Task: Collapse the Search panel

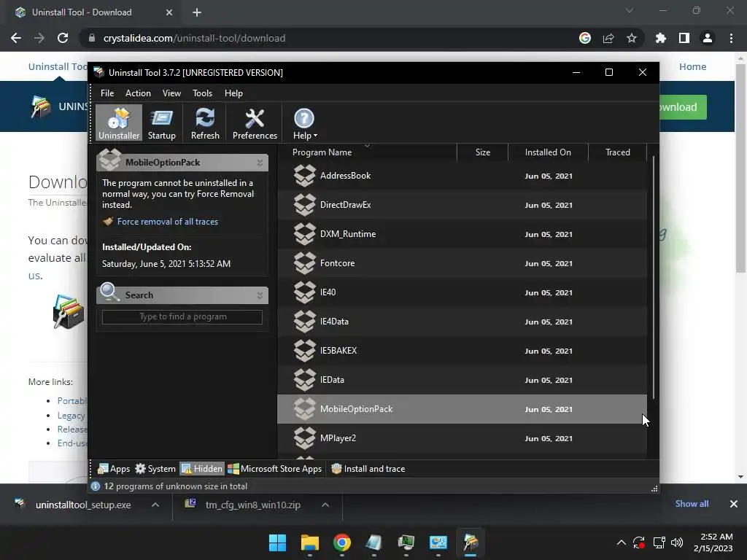Action: [260, 296]
